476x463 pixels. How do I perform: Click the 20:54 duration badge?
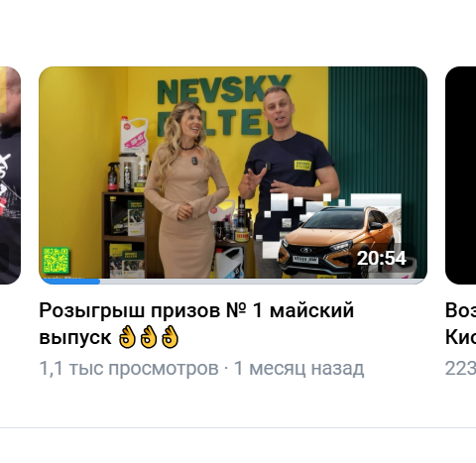(x=382, y=258)
